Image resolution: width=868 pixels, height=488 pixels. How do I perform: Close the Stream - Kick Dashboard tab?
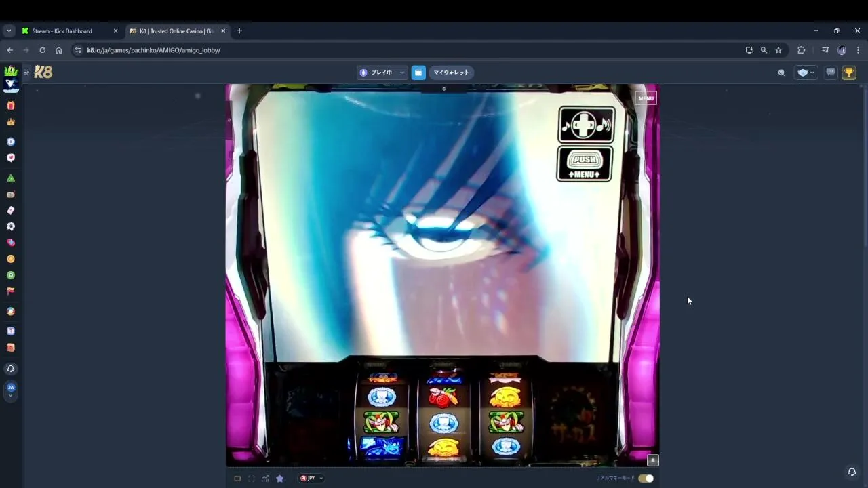(x=115, y=31)
